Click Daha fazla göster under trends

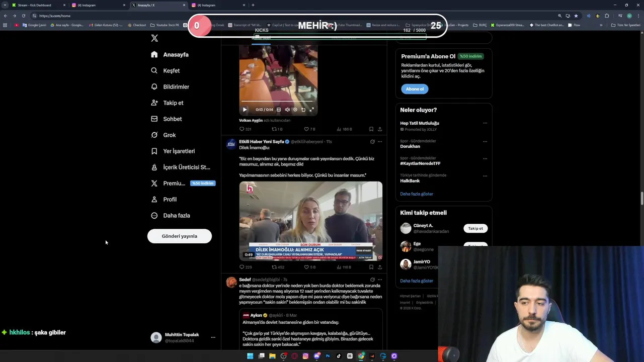click(x=417, y=194)
